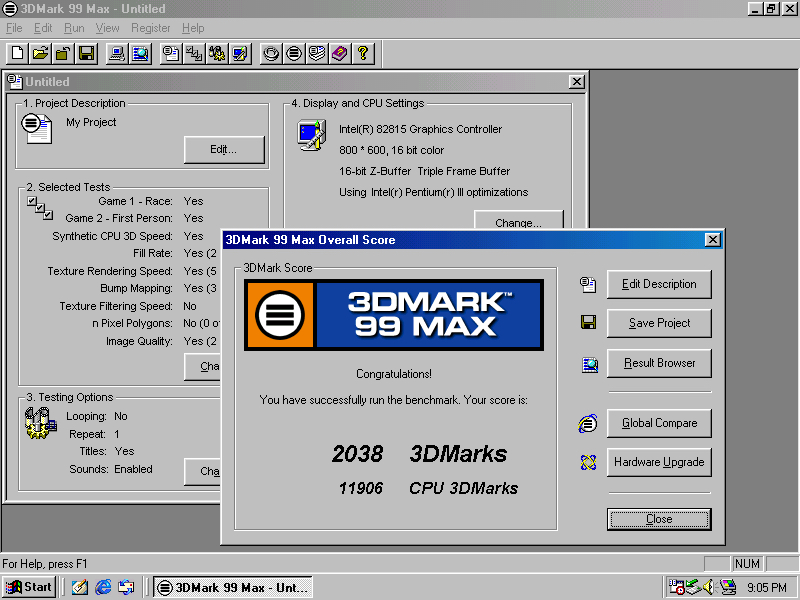Open the Run menu
Screen dimensions: 800x600
tap(73, 28)
